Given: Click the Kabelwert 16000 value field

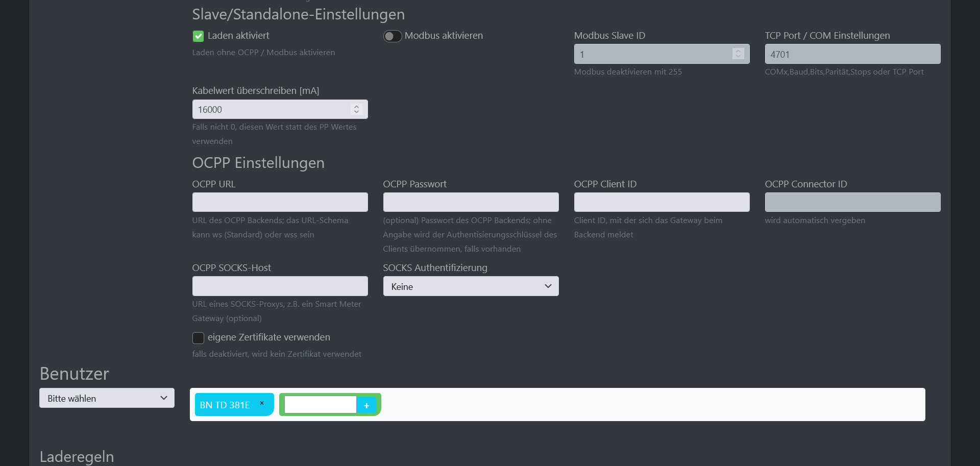Looking at the screenshot, I should pyautogui.click(x=271, y=110).
